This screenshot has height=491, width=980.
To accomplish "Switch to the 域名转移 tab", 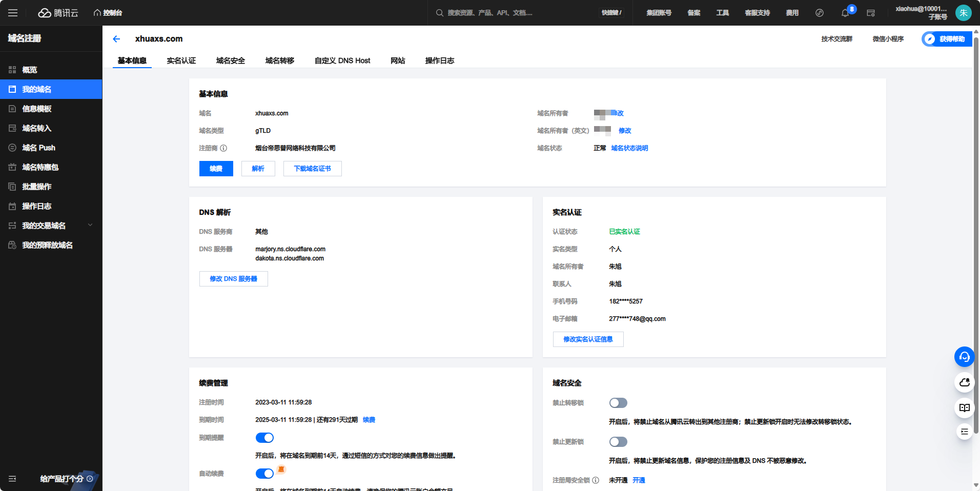I will 280,60.
